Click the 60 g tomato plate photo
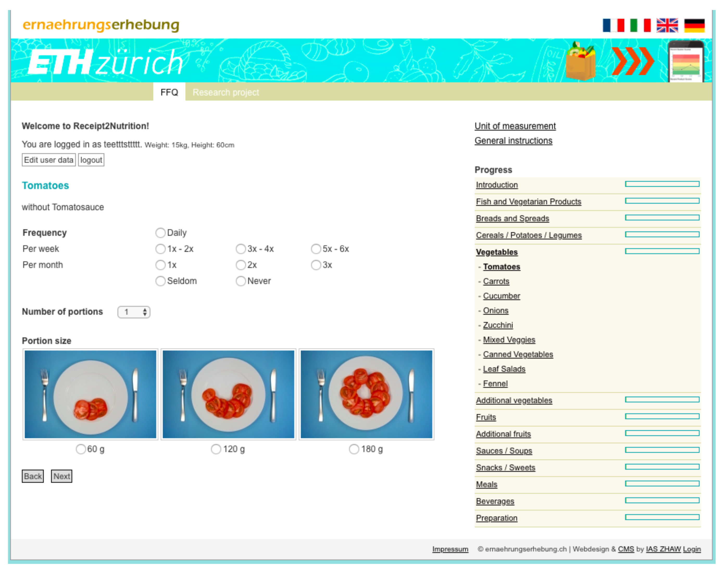 click(90, 394)
